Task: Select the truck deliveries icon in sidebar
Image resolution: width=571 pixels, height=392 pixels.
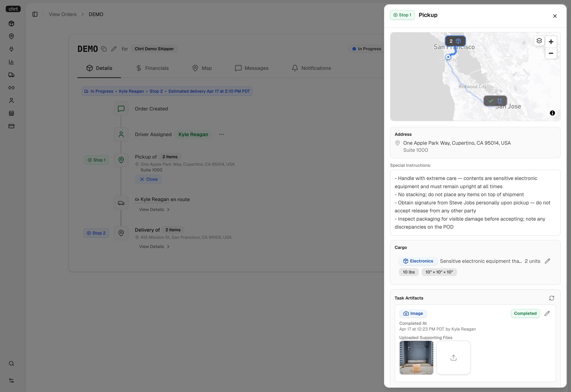Action: (x=11, y=75)
